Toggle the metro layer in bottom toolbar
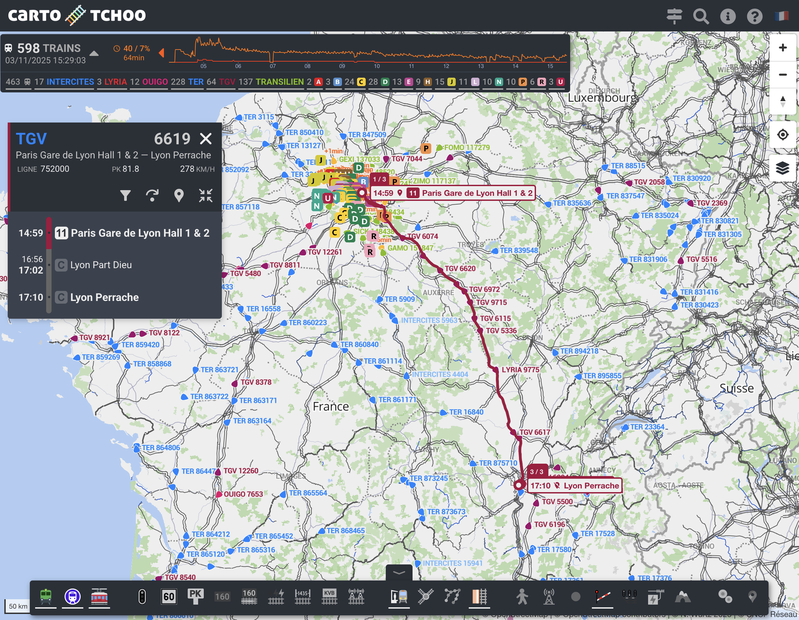This screenshot has height=620, width=799. [73, 596]
